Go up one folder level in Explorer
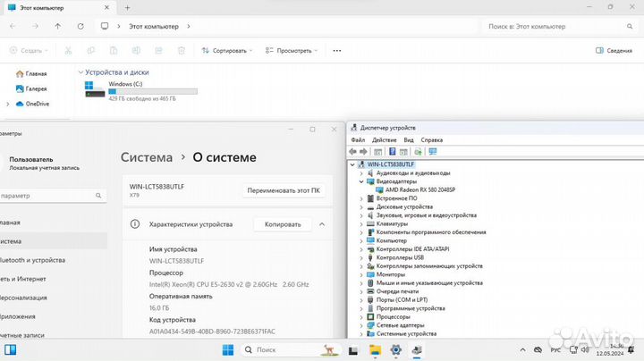The height and width of the screenshot is (361, 644). tap(57, 26)
